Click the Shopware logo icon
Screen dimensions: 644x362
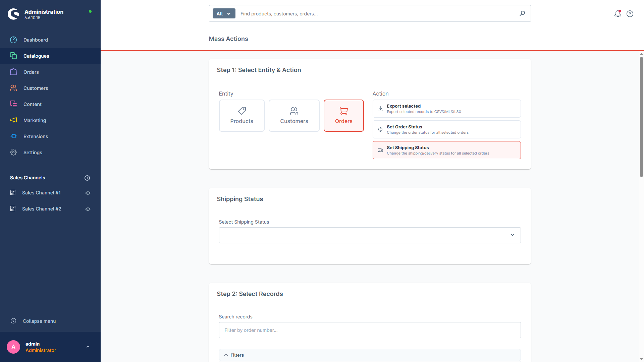(x=14, y=14)
